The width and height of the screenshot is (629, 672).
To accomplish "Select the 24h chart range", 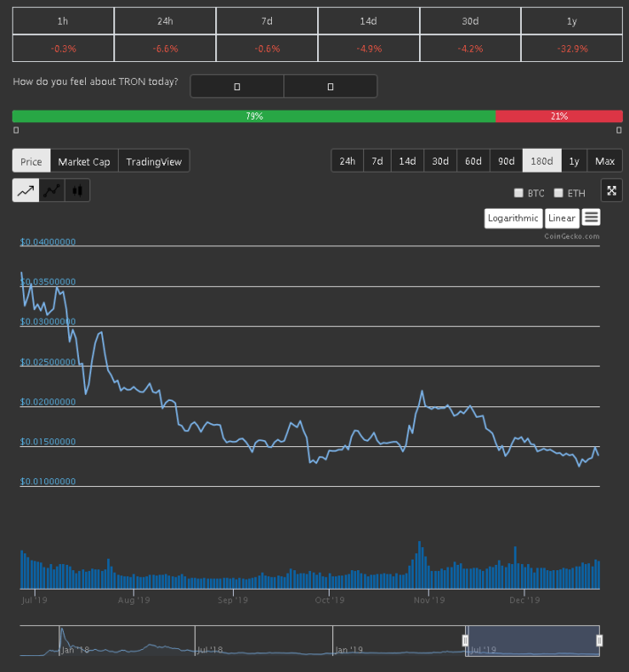I will [x=347, y=161].
